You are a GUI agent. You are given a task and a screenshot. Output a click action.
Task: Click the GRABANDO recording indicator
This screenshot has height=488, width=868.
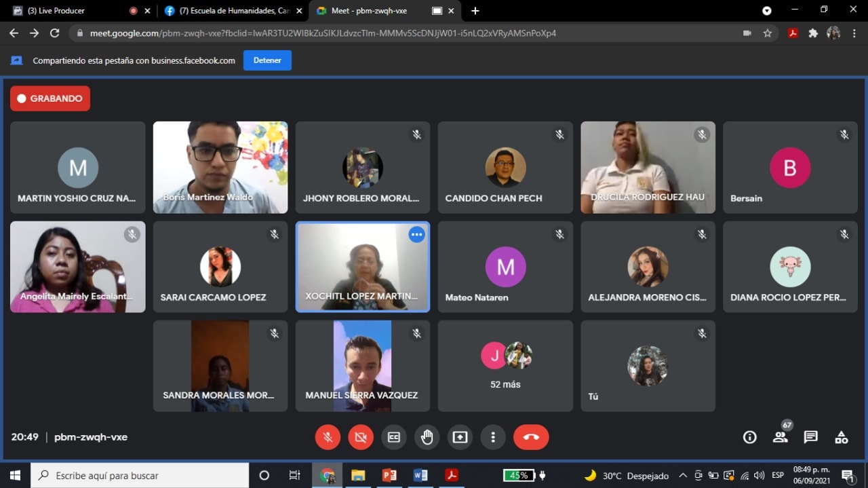(x=50, y=98)
